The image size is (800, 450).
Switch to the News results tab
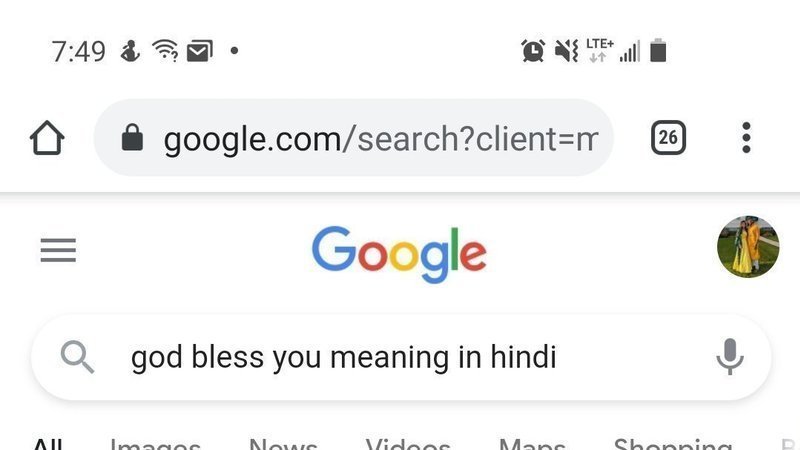(283, 444)
